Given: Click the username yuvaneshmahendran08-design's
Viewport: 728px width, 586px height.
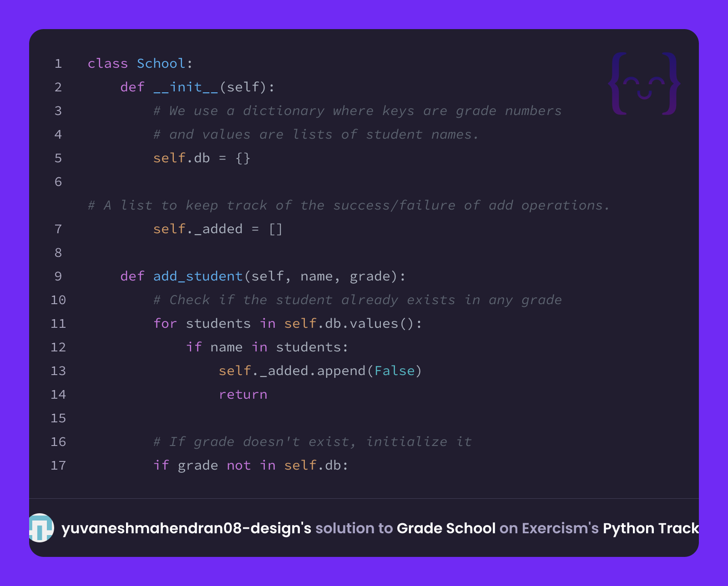Looking at the screenshot, I should coord(187,528).
